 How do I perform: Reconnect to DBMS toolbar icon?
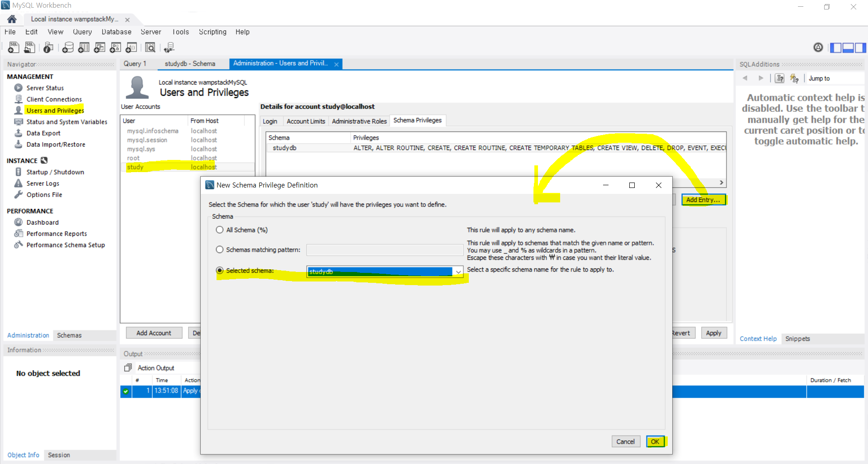click(169, 47)
